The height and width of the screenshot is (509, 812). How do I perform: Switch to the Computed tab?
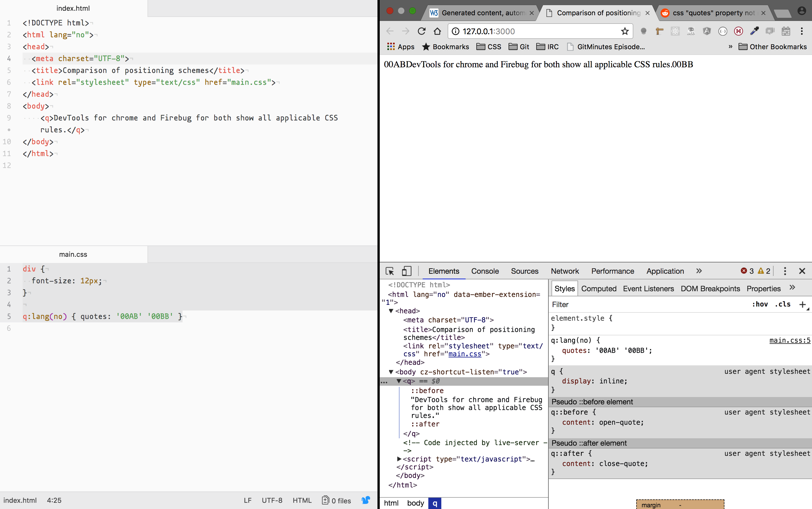[599, 288]
